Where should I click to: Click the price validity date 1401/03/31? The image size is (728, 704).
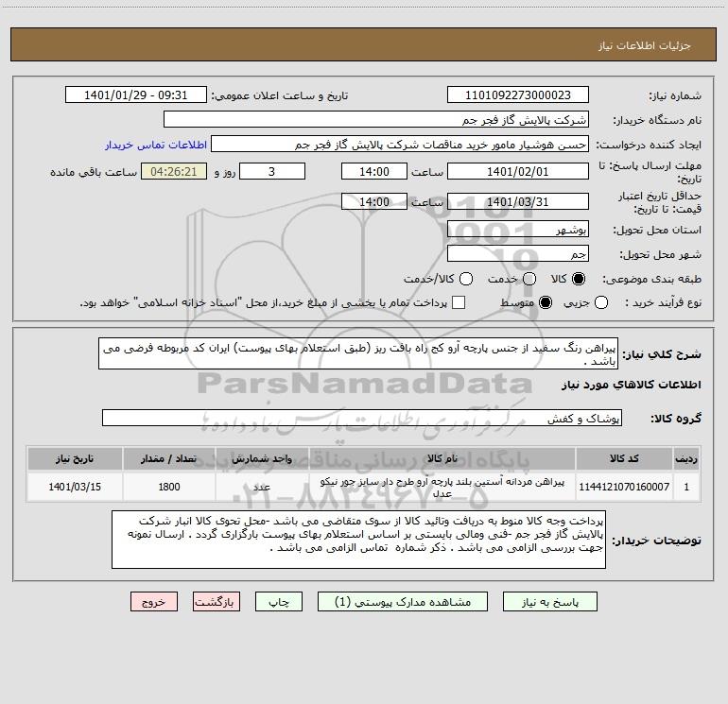[x=518, y=201]
